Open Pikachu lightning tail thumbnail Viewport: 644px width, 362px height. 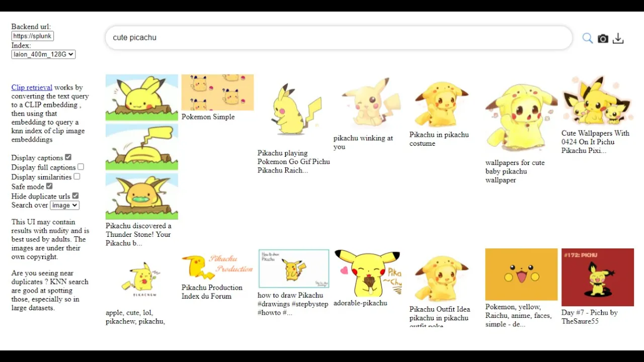(x=142, y=147)
